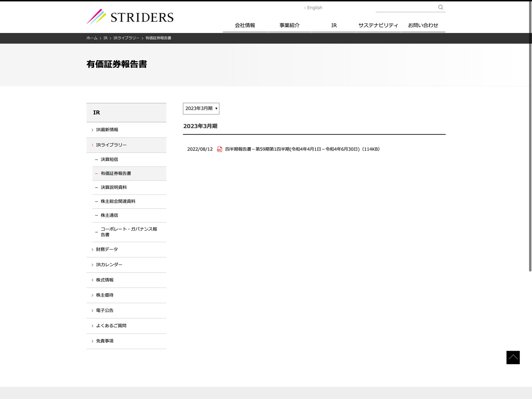This screenshot has height=399, width=532.
Task: Expand the IRライブラリー sidebar section
Action: (x=111, y=145)
